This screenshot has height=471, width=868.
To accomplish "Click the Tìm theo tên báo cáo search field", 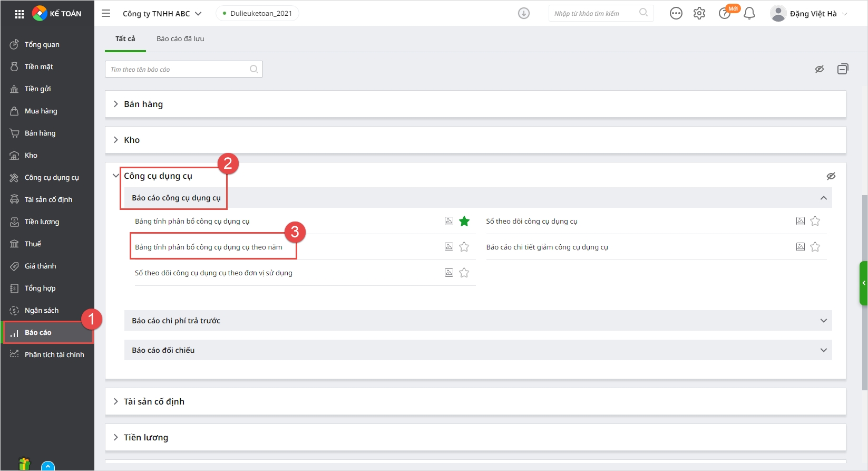I will (178, 70).
